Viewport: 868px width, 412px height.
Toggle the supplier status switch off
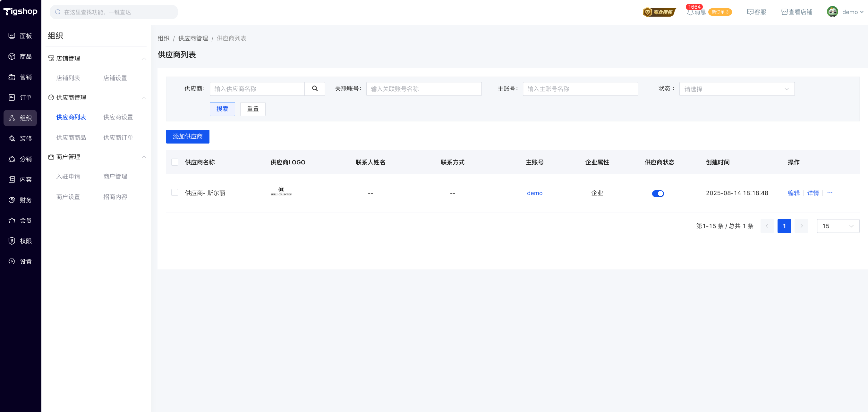pos(658,193)
